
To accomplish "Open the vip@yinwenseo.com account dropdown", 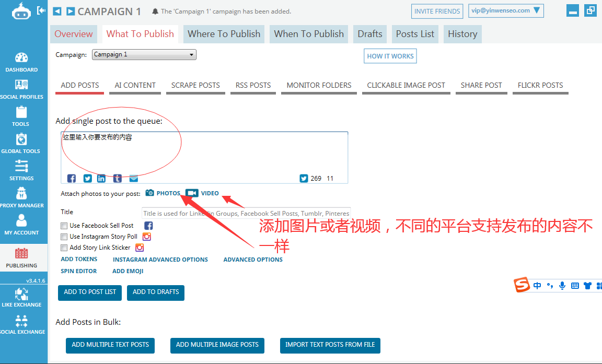I will 505,10.
